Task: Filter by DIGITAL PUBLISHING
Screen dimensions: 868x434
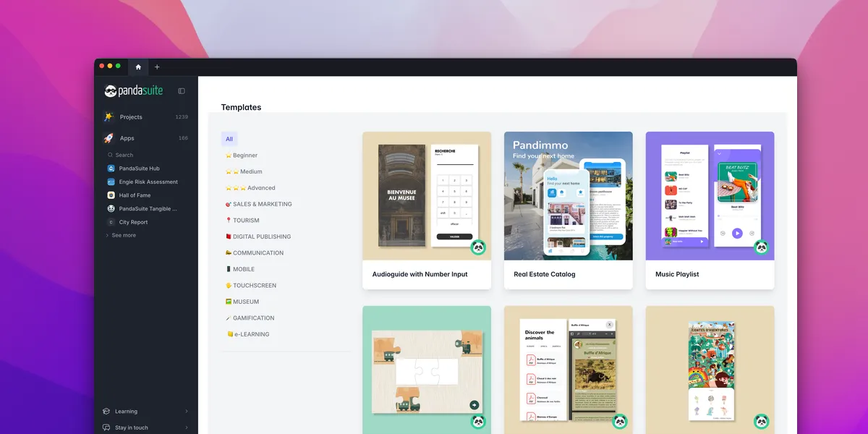Action: (x=258, y=237)
